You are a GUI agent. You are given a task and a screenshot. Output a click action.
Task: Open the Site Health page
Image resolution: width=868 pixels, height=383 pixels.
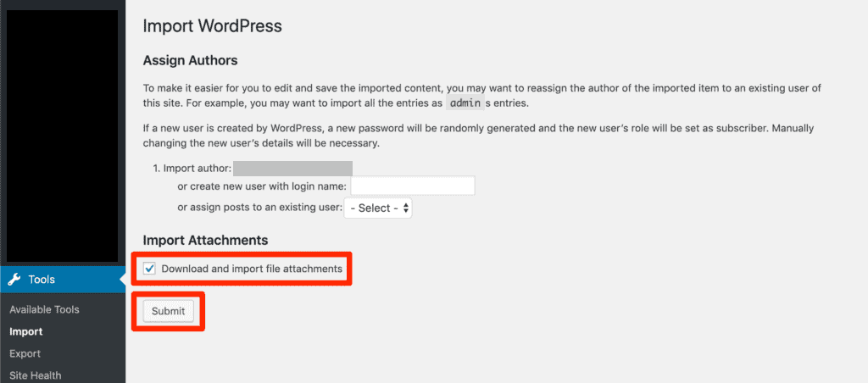coord(35,375)
